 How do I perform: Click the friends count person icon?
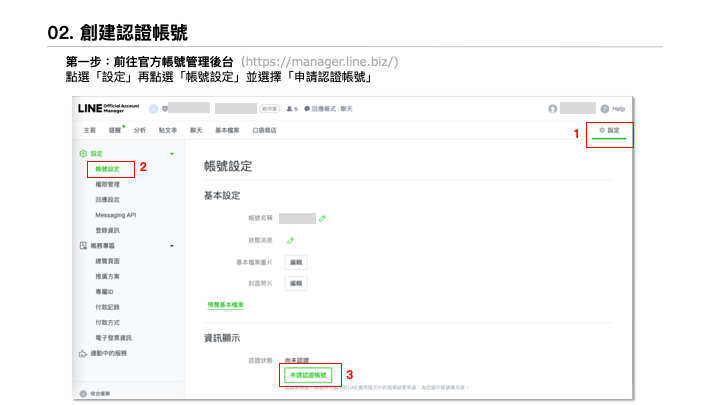[x=290, y=108]
